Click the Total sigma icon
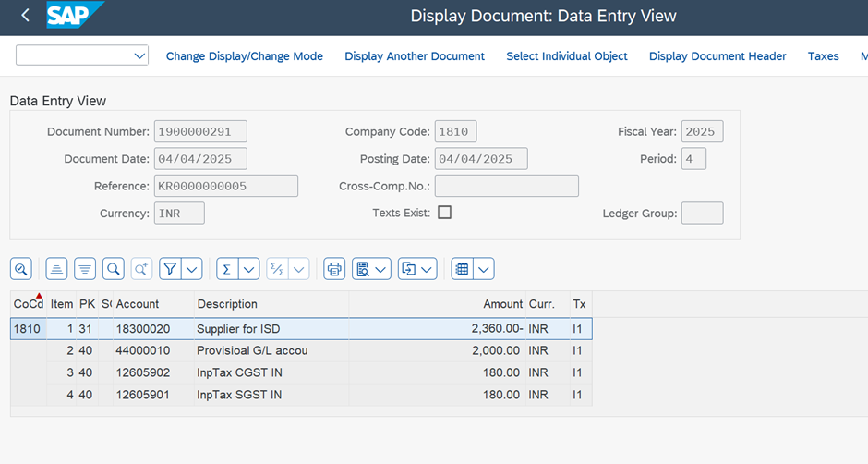This screenshot has width=868, height=464. coord(227,269)
